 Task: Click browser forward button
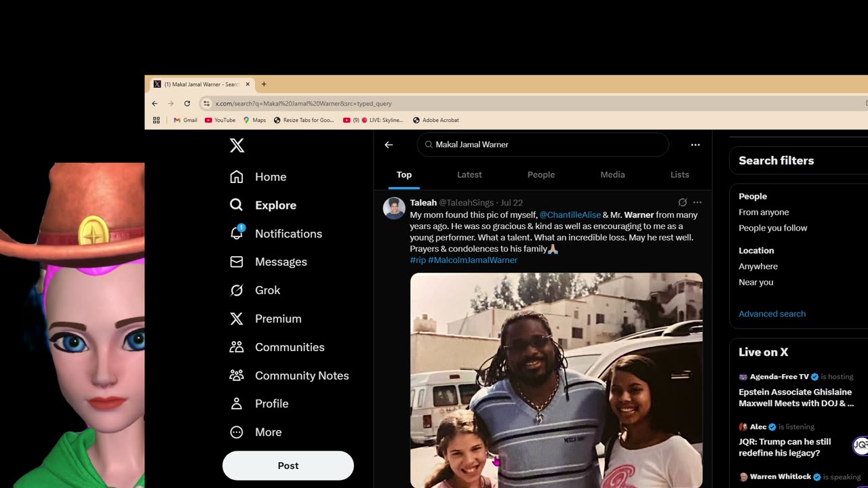coord(171,104)
